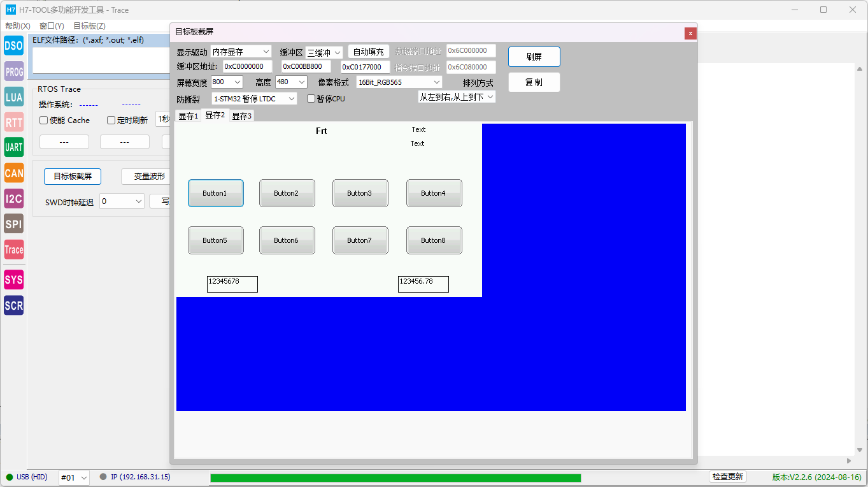Open the LUA script sidebar icon
Image resolution: width=868 pixels, height=487 pixels.
pos(13,97)
